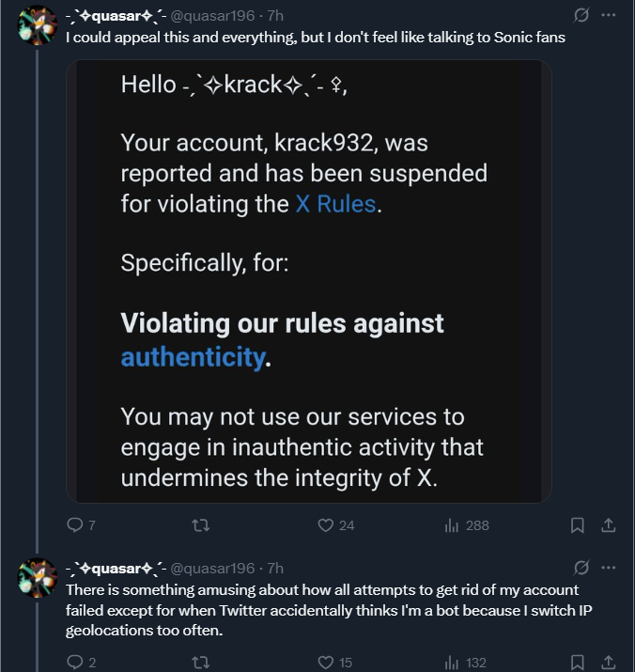Repost the second tweet about IP geolocations
This screenshot has width=635, height=672.
[x=200, y=663]
